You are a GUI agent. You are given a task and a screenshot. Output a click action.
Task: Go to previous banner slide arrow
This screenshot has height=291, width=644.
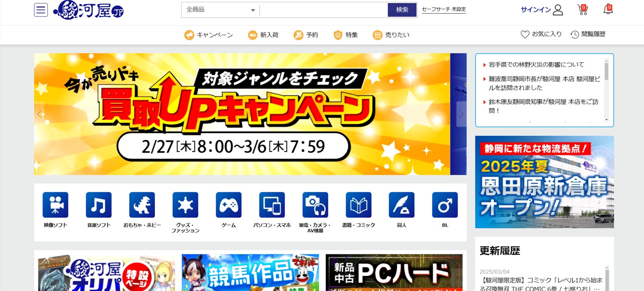tap(39, 114)
